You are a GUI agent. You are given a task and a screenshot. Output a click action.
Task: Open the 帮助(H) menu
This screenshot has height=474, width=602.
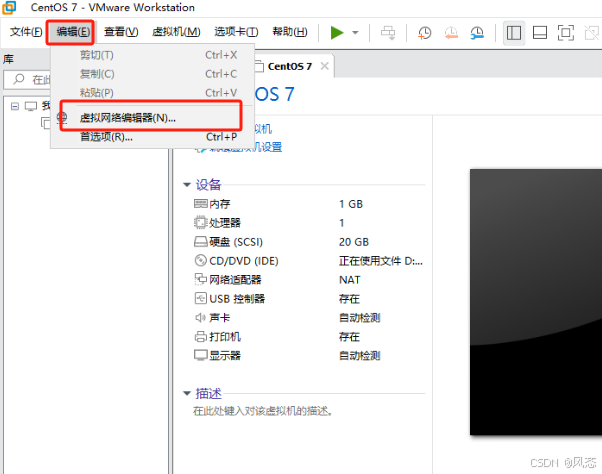(x=290, y=31)
